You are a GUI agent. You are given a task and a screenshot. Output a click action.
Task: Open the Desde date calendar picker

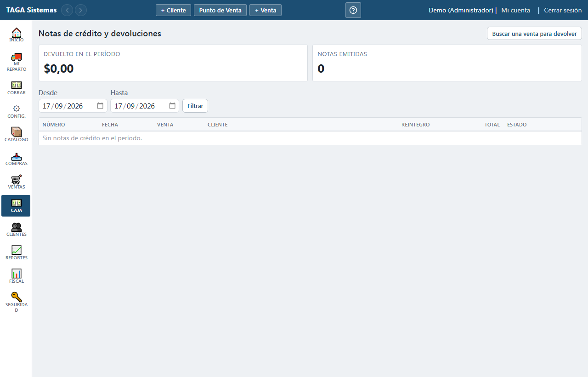pos(100,106)
